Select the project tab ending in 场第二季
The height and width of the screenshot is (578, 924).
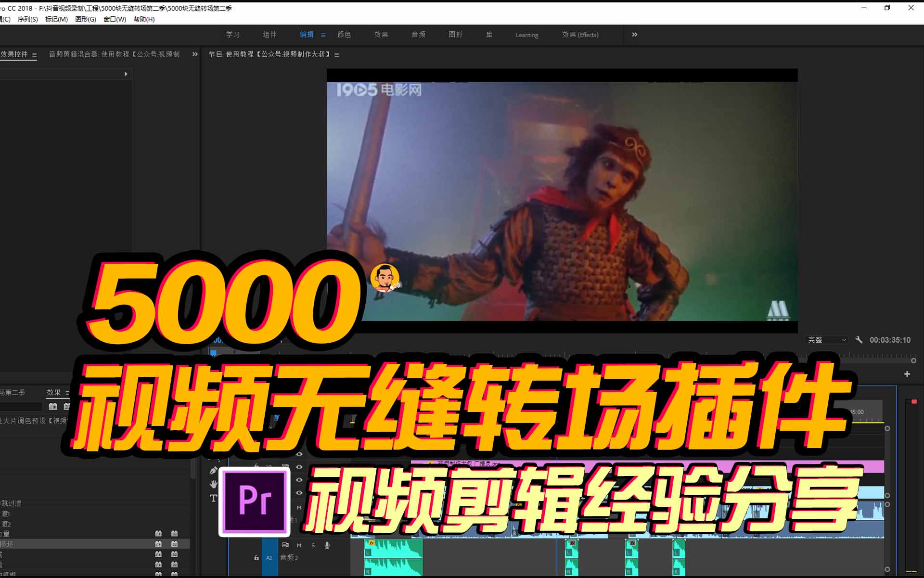[13, 393]
